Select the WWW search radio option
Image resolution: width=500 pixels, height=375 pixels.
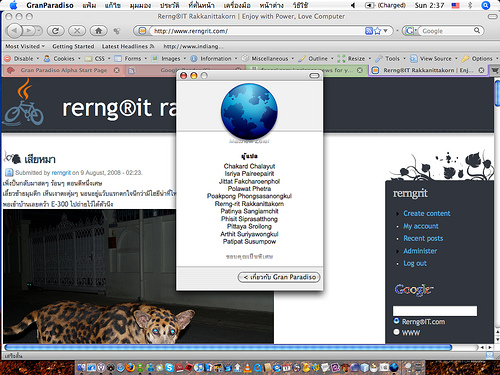coord(396,332)
